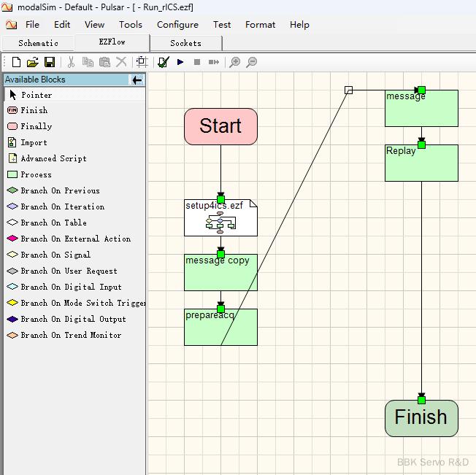
Task: Click the zoom out magnifier icon
Action: tap(251, 62)
